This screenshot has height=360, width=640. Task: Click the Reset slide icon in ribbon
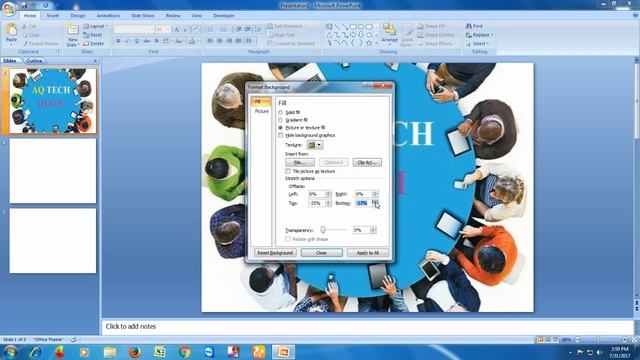pos(86,35)
